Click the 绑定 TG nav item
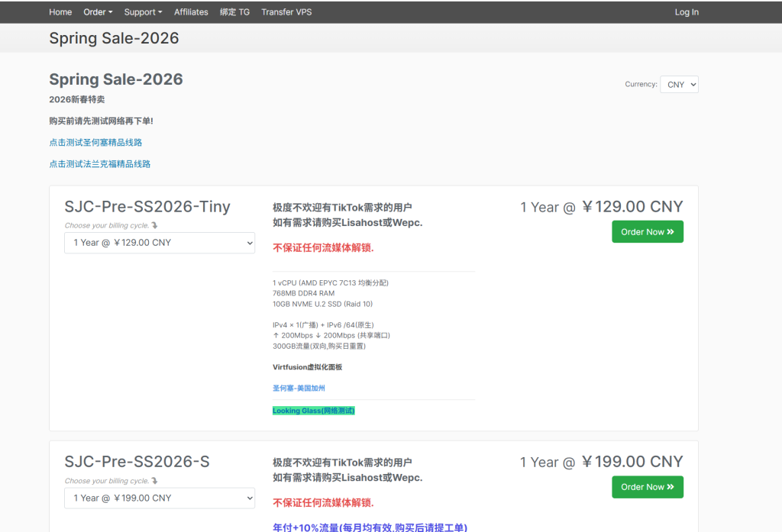 (234, 12)
